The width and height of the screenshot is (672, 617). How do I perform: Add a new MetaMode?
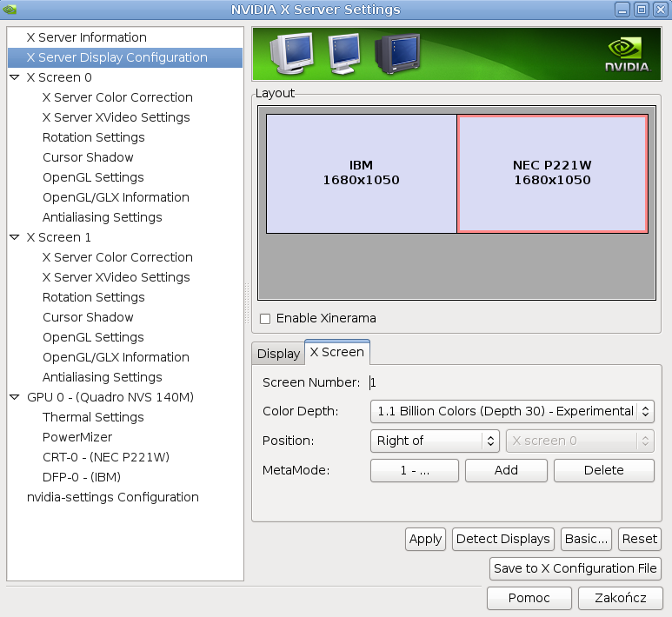pyautogui.click(x=506, y=470)
